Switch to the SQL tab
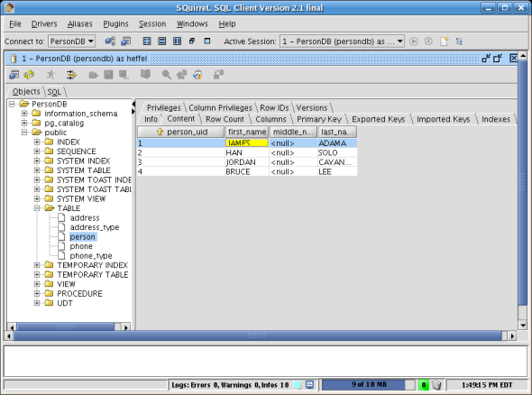Screen dimensions: 532x395 [54, 92]
